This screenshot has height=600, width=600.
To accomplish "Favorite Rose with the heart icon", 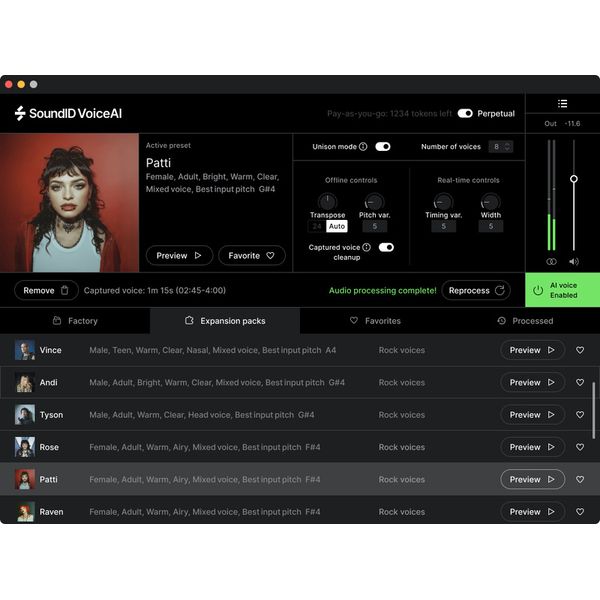I will pos(580,447).
